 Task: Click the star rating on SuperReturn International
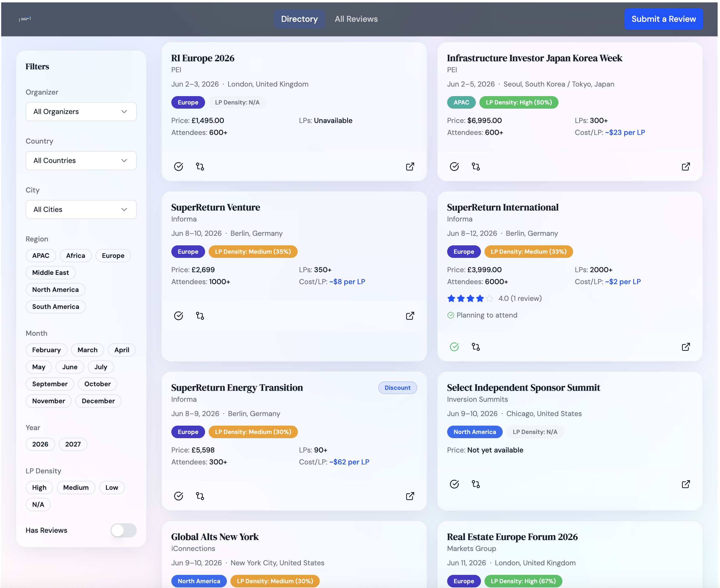coord(471,299)
